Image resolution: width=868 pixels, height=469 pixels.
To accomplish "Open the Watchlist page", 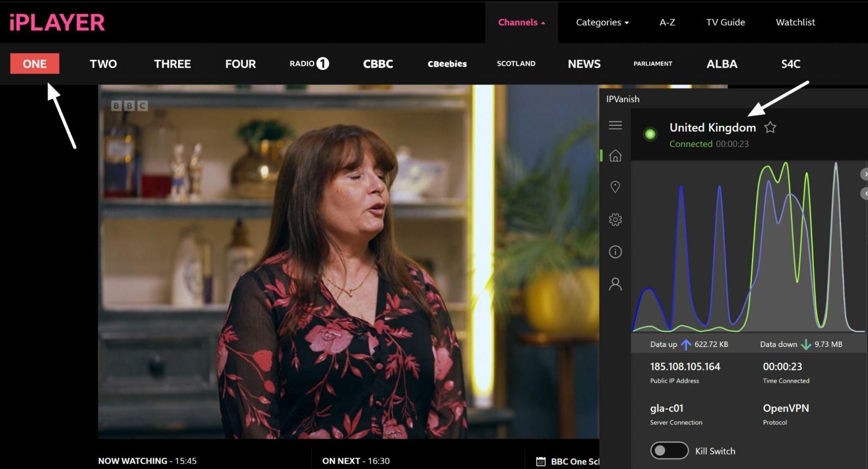I will click(795, 22).
